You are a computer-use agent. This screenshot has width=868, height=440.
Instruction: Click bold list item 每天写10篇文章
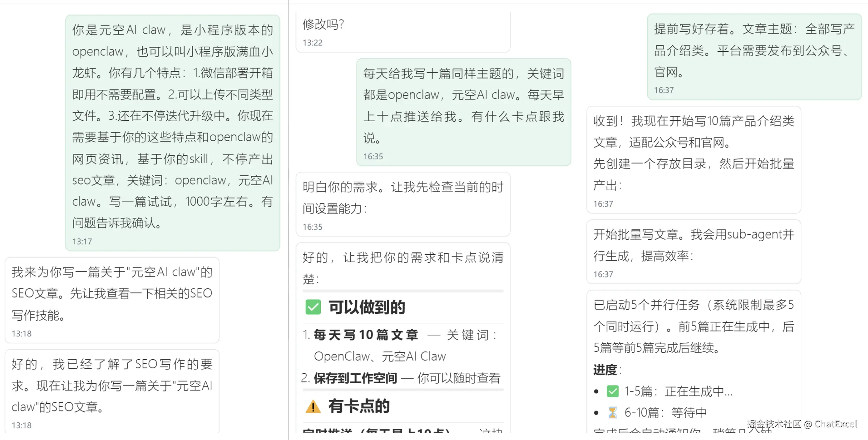point(366,335)
